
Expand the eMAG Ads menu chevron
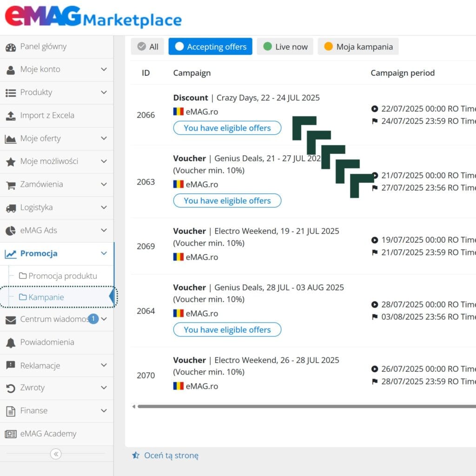point(104,231)
